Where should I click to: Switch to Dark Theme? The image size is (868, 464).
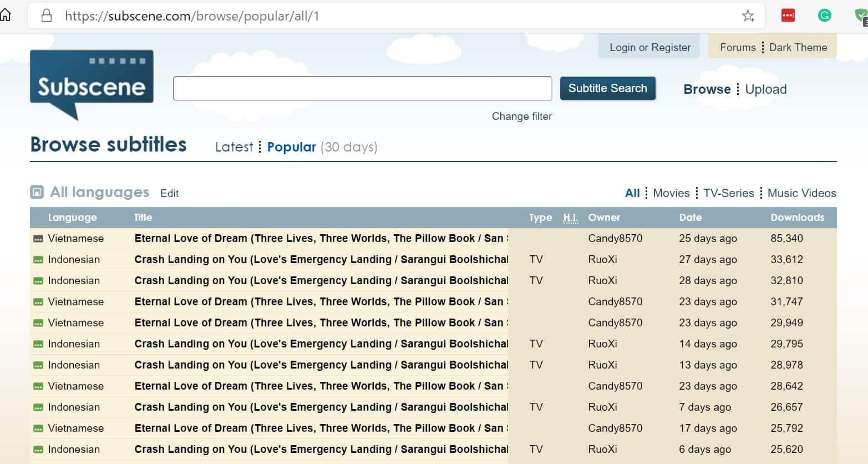coord(798,47)
